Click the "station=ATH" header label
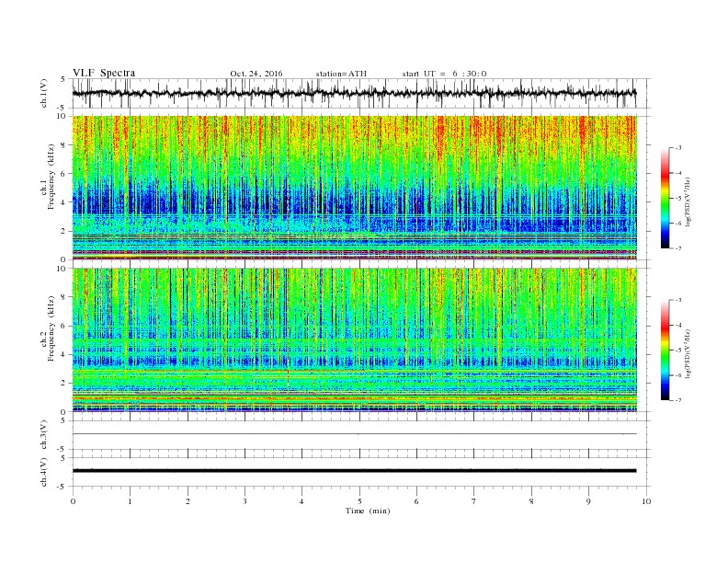 341,74
